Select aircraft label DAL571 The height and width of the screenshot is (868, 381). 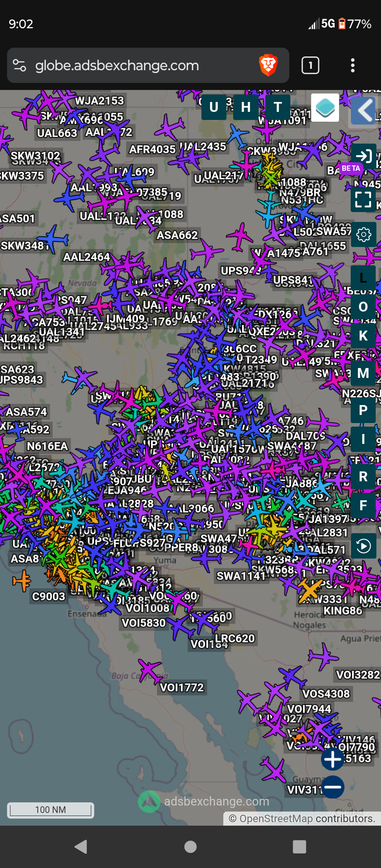click(326, 550)
